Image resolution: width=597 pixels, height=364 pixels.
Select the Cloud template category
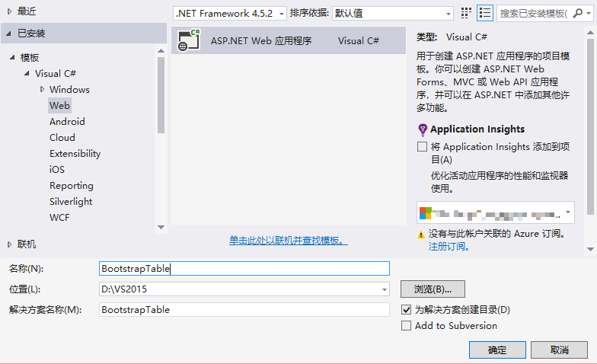62,137
